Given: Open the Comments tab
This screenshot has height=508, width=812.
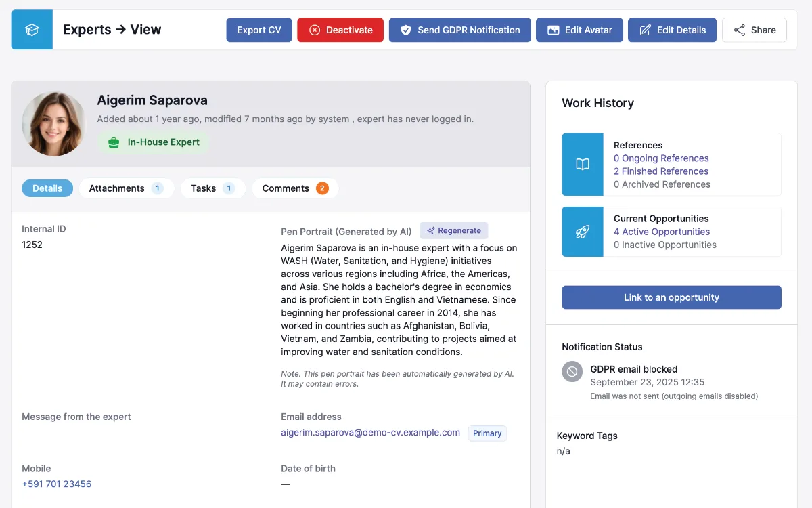Looking at the screenshot, I should 295,188.
